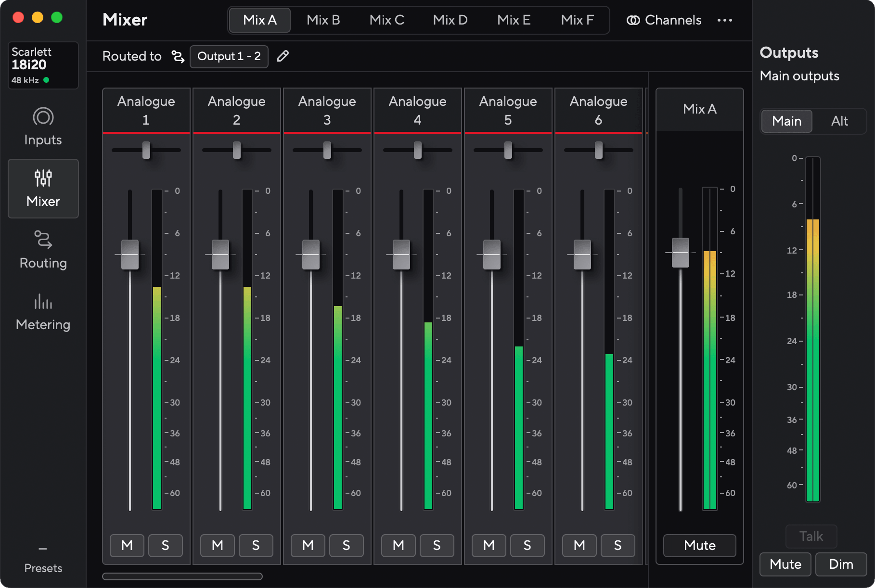Open the Output 1 - 2 routing dropdown
The width and height of the screenshot is (875, 588).
click(229, 56)
